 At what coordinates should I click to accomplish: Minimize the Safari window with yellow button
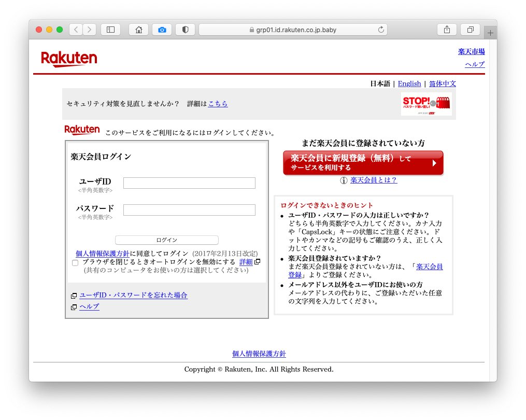[49, 30]
